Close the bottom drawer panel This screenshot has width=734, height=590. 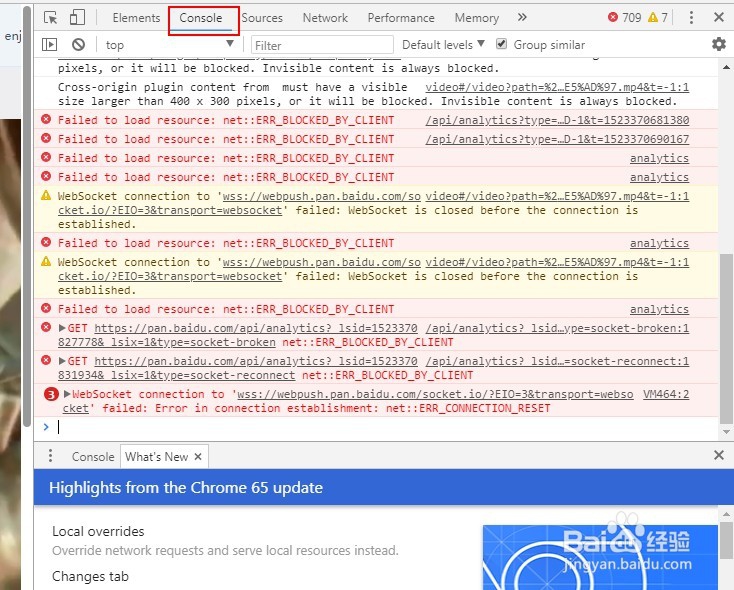point(719,455)
